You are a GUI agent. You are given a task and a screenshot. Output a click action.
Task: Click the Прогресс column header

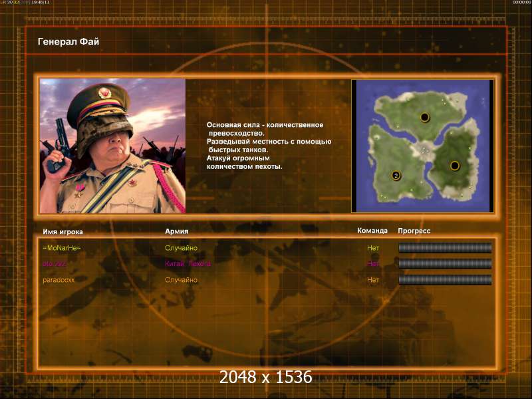(x=414, y=231)
